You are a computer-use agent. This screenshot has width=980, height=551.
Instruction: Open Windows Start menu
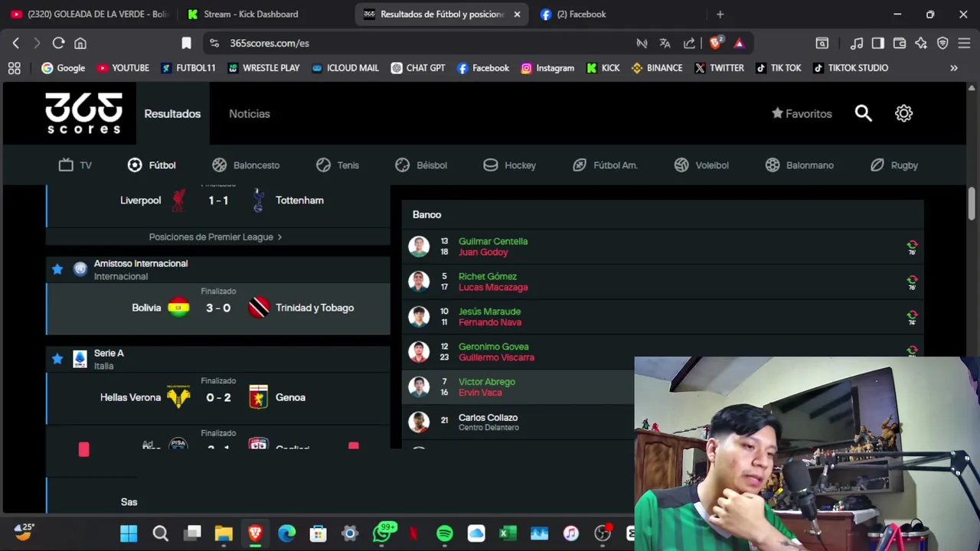pyautogui.click(x=129, y=533)
